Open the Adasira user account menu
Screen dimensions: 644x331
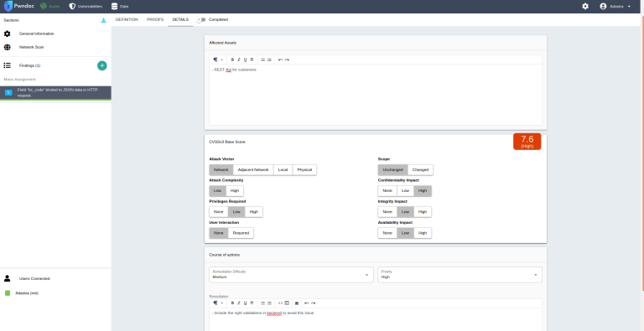coord(615,7)
